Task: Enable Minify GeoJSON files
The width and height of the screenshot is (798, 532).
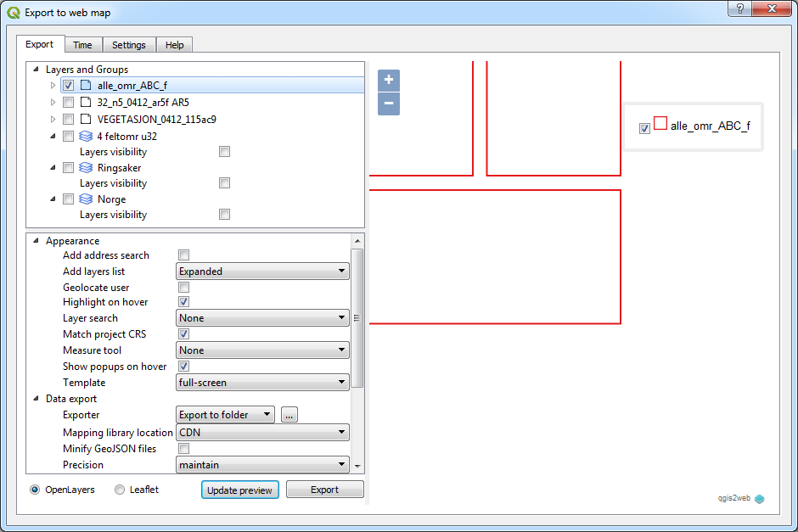Action: pos(183,448)
